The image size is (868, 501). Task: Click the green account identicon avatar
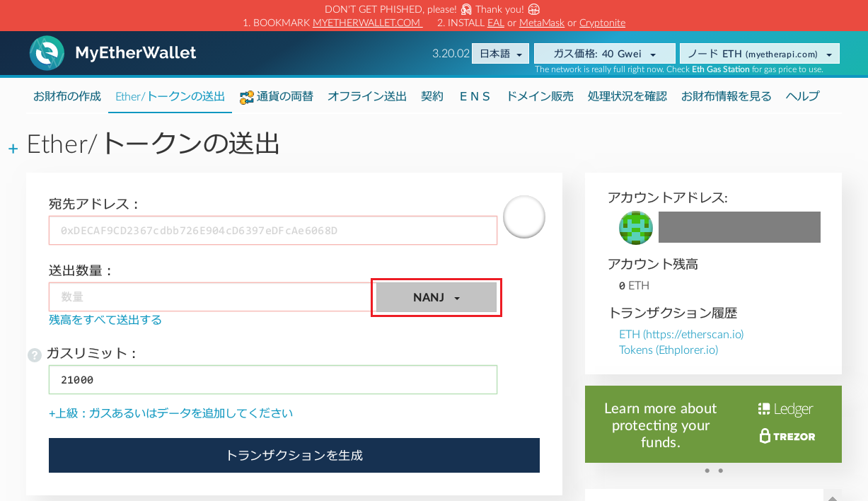pyautogui.click(x=636, y=227)
